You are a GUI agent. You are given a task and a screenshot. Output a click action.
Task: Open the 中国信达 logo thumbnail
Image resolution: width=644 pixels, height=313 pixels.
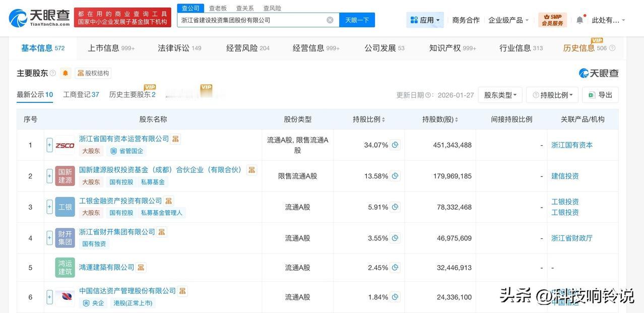tap(65, 297)
